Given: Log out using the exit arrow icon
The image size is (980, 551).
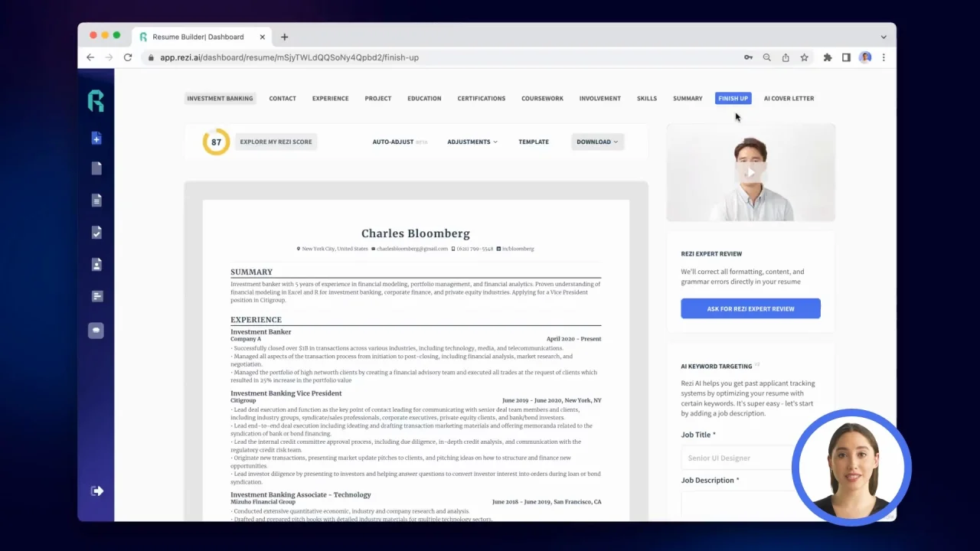Looking at the screenshot, I should (x=97, y=491).
